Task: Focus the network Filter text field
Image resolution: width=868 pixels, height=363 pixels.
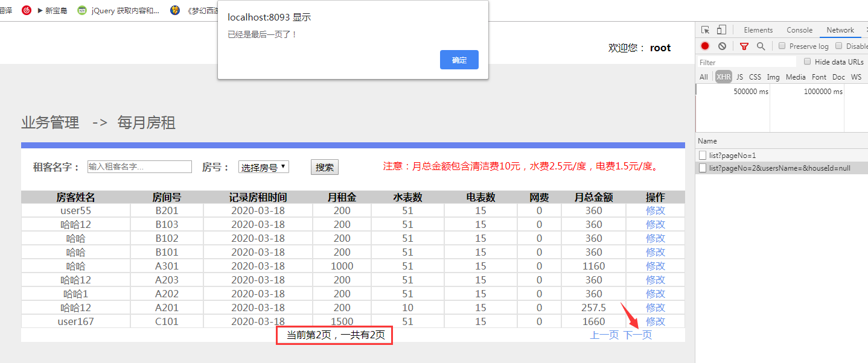Action: pos(747,62)
